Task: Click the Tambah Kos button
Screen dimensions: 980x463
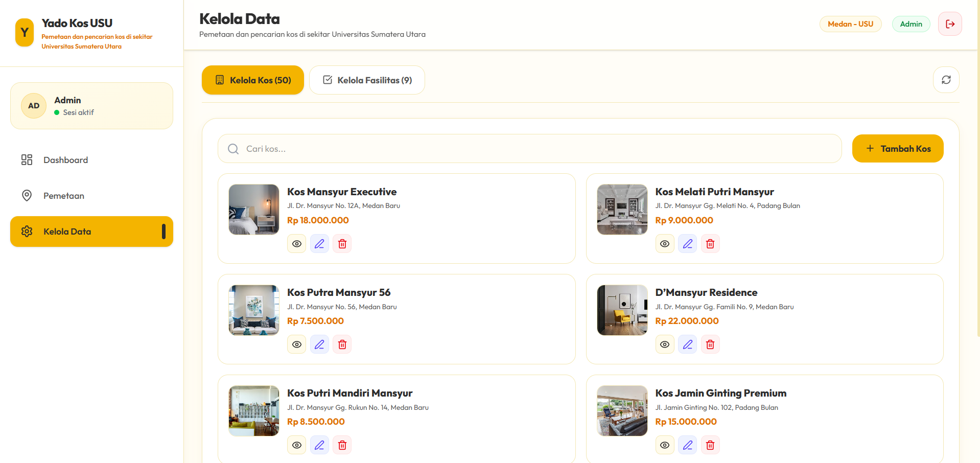Action: [x=898, y=149]
